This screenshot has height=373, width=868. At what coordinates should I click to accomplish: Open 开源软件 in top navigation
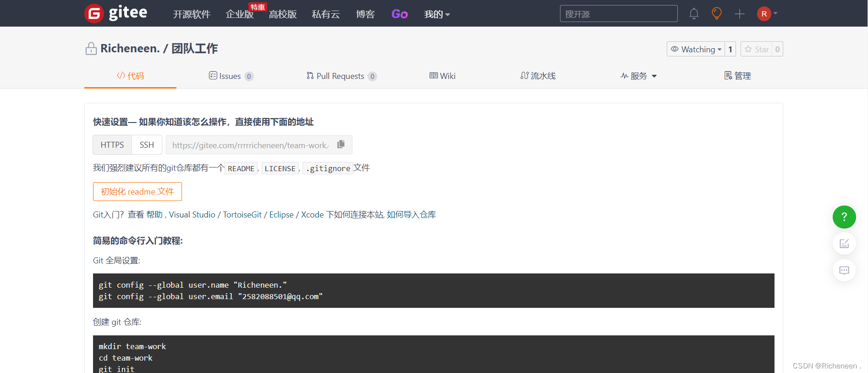coord(192,14)
